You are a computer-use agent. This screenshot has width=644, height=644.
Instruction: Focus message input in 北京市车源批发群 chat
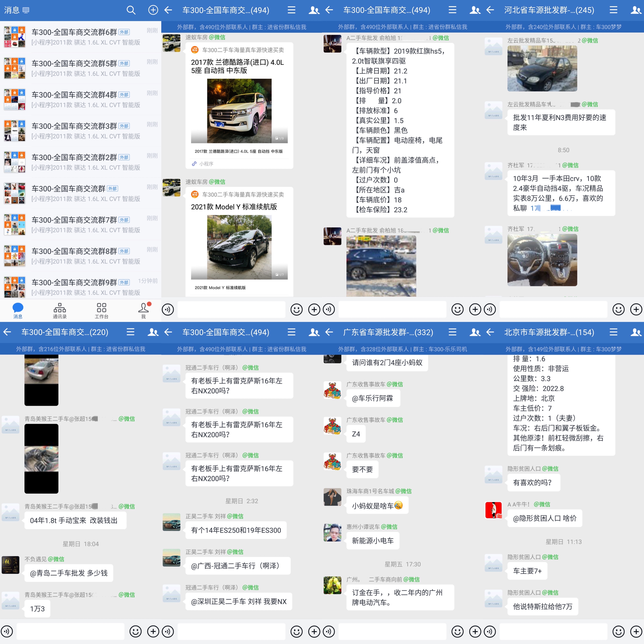553,631
